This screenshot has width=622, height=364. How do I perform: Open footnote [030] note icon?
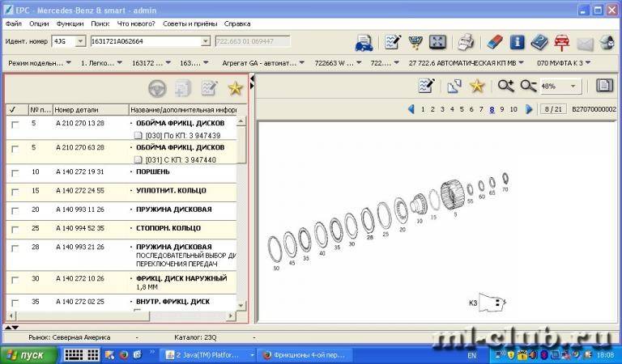[x=138, y=135]
